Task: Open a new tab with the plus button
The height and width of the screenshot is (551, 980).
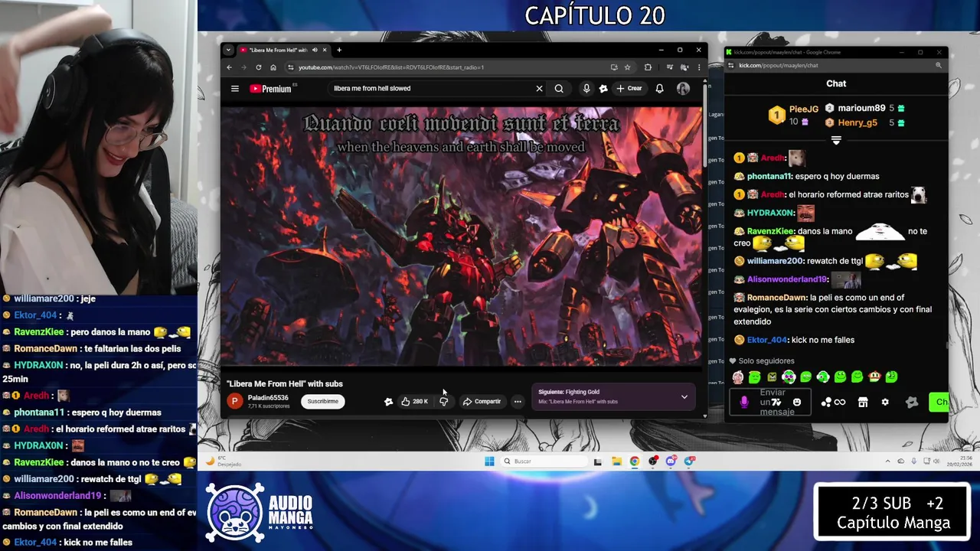Action: [339, 51]
